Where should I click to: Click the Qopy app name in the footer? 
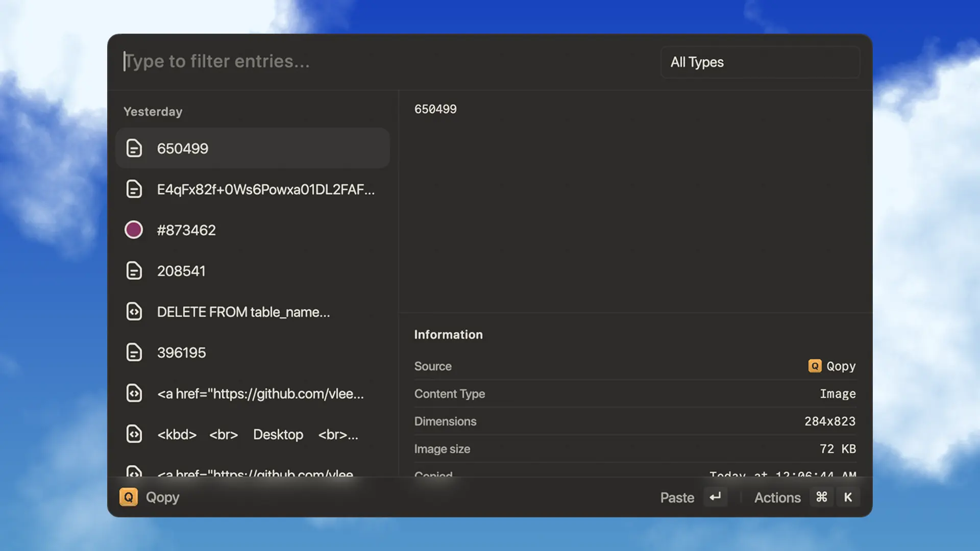click(x=162, y=497)
